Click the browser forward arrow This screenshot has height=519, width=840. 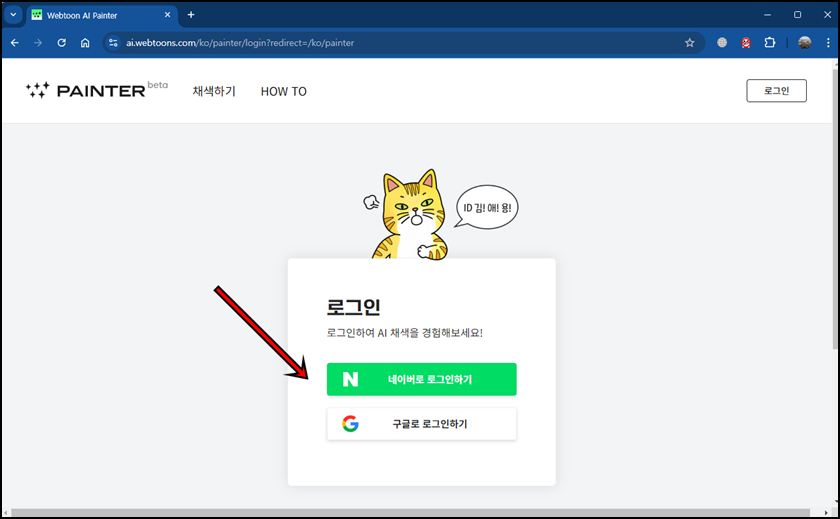[38, 43]
